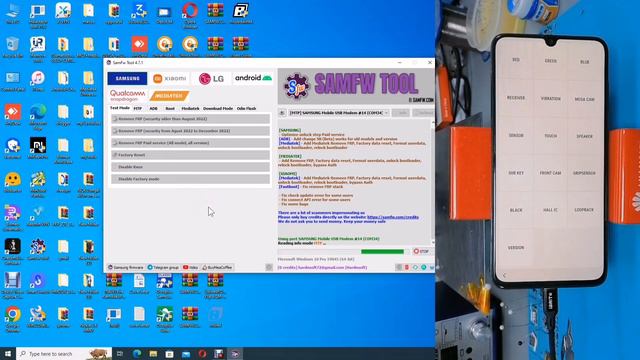Click the Factory Reset button
Viewport: 640px width, 360px height.
tap(191, 155)
